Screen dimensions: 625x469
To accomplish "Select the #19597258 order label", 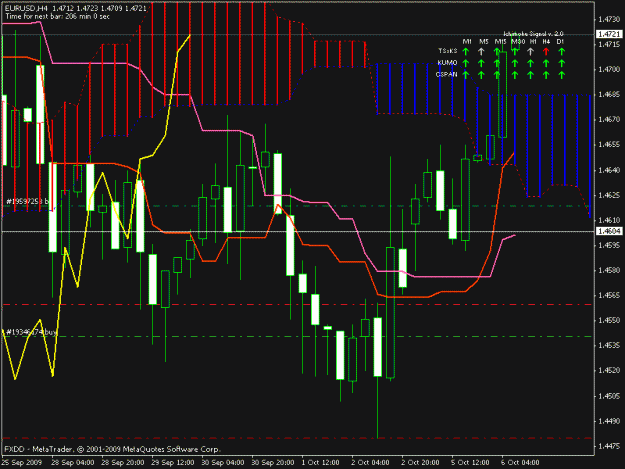I will (27, 201).
